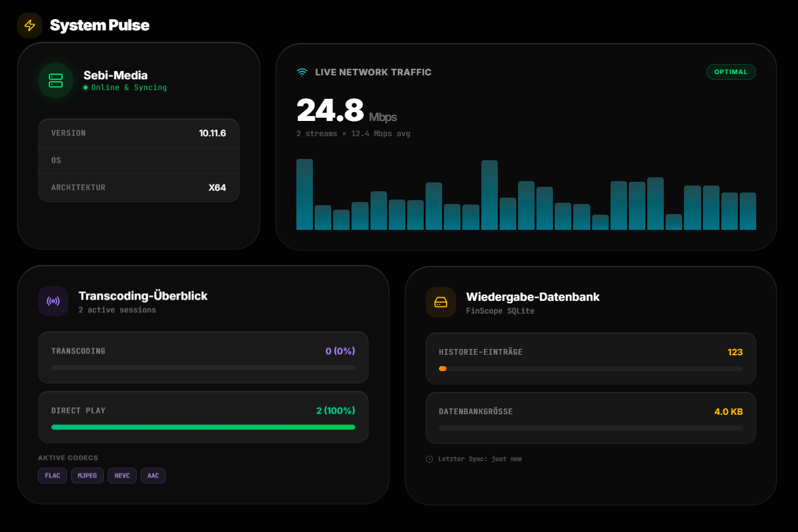Click the 2 (100%) direct play value

tap(336, 410)
